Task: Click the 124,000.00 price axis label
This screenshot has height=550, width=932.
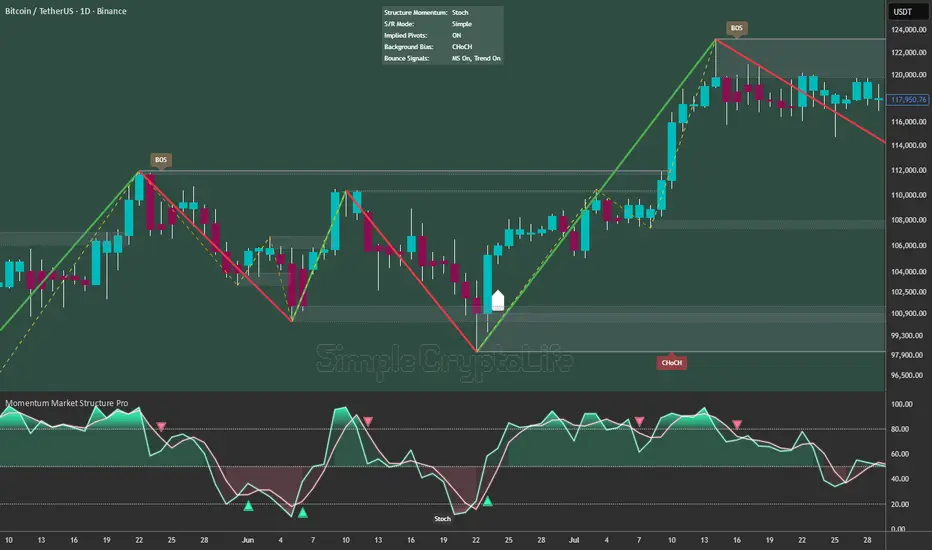Action: tap(908, 30)
